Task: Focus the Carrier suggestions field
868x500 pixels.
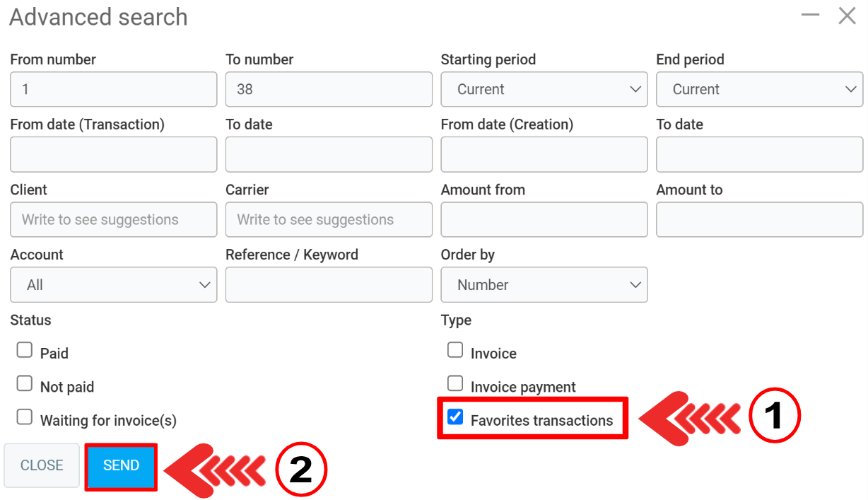Action: (329, 220)
